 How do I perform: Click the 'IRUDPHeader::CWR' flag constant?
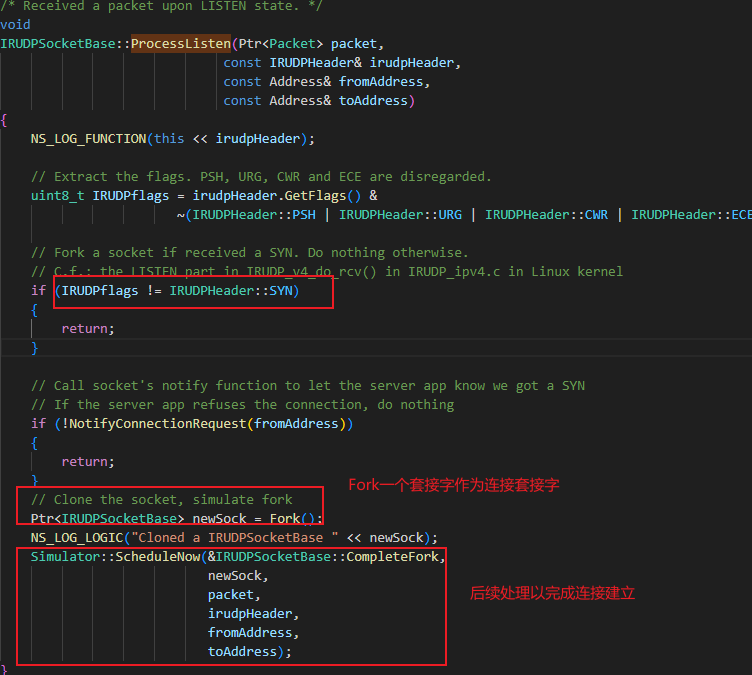(546, 214)
